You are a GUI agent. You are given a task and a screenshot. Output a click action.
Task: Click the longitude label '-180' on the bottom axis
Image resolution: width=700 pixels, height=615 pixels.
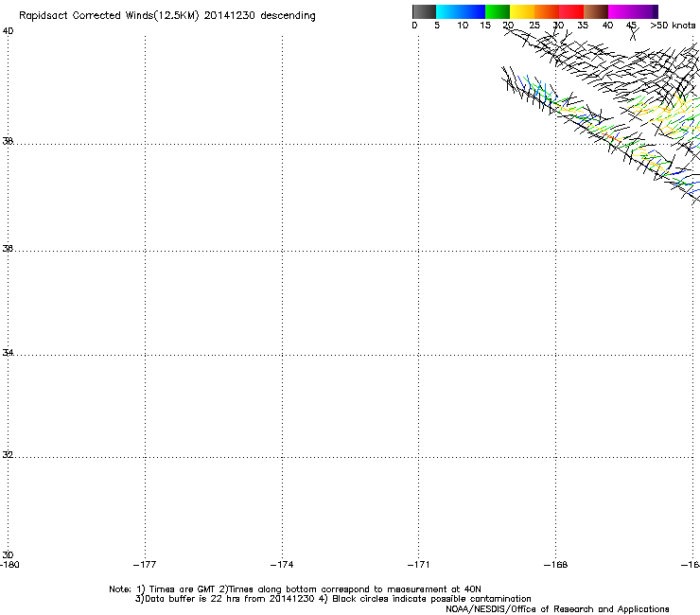[9, 565]
